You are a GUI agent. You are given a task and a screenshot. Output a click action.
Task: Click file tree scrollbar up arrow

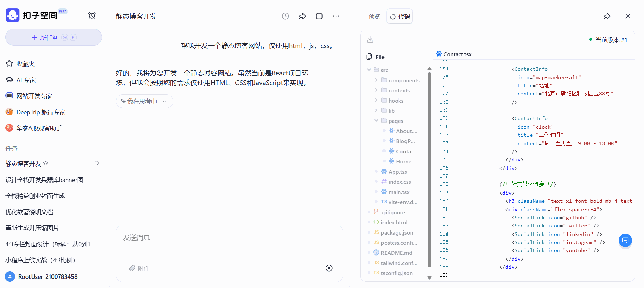pos(430,68)
